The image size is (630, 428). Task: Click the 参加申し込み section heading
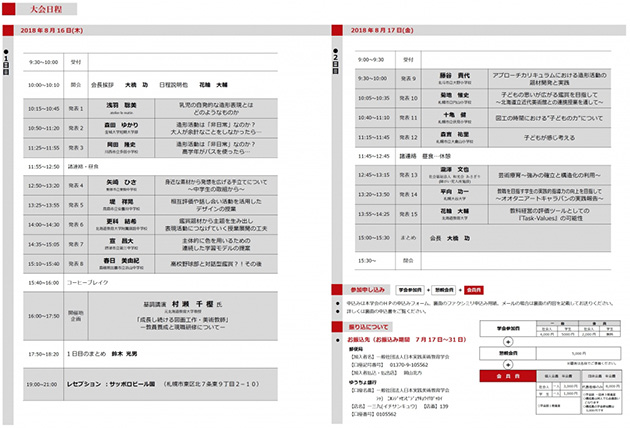[368, 290]
